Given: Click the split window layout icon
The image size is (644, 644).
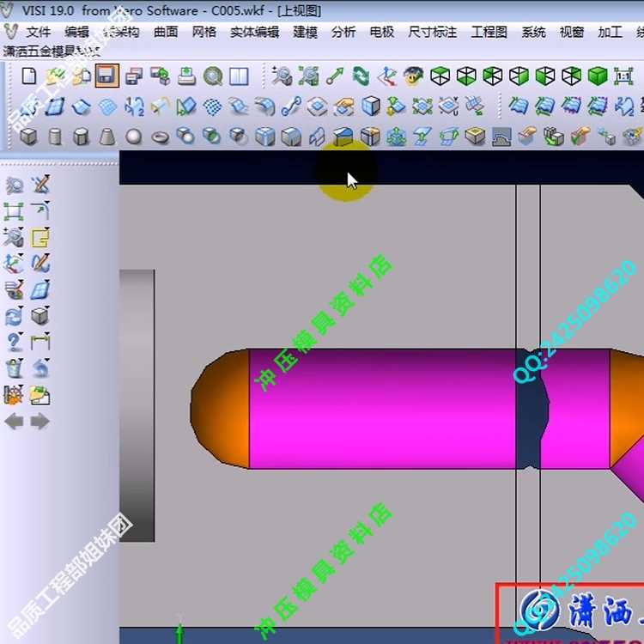Looking at the screenshot, I should point(239,76).
